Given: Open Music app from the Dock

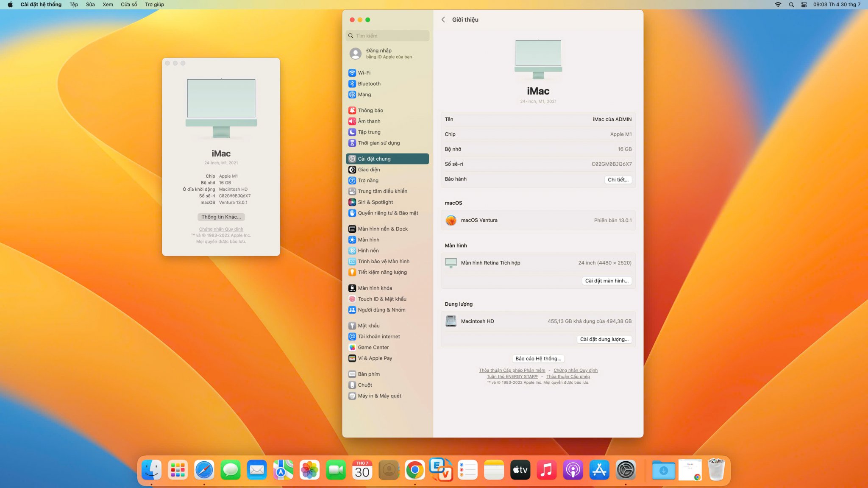Looking at the screenshot, I should 547,470.
